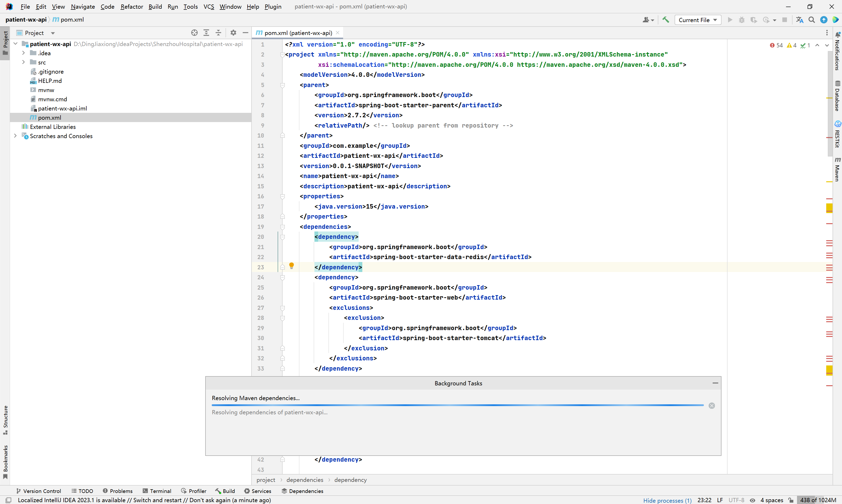842x504 pixels.
Task: Click the 54 errors inspection indicator
Action: 776,45
